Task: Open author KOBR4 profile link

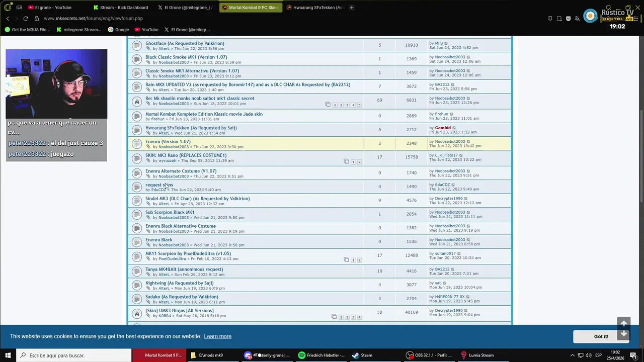Action: [165, 316]
